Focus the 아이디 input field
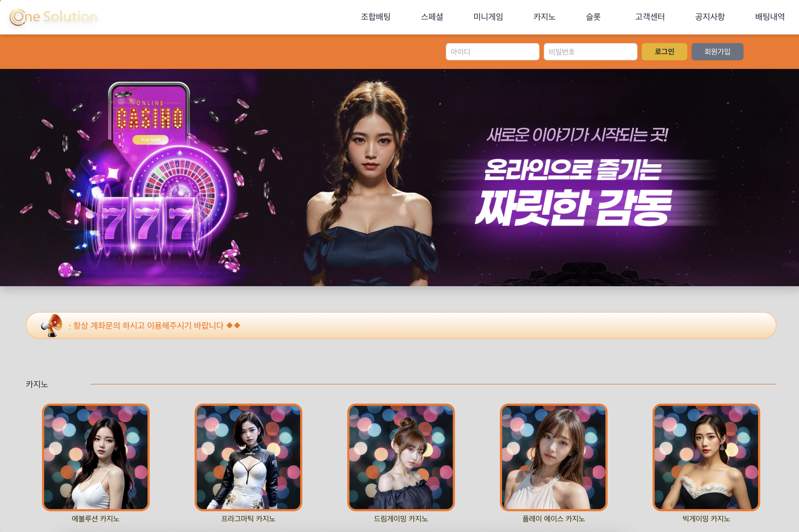 [492, 52]
